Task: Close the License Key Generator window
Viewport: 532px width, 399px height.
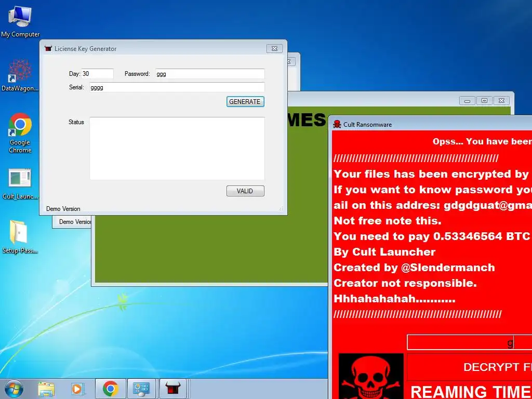Action: tap(274, 48)
